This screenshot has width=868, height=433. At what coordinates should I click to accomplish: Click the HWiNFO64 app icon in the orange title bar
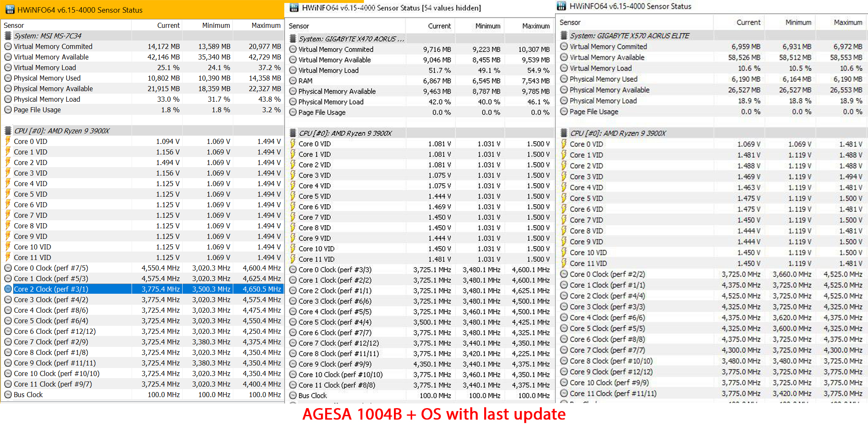(x=9, y=9)
